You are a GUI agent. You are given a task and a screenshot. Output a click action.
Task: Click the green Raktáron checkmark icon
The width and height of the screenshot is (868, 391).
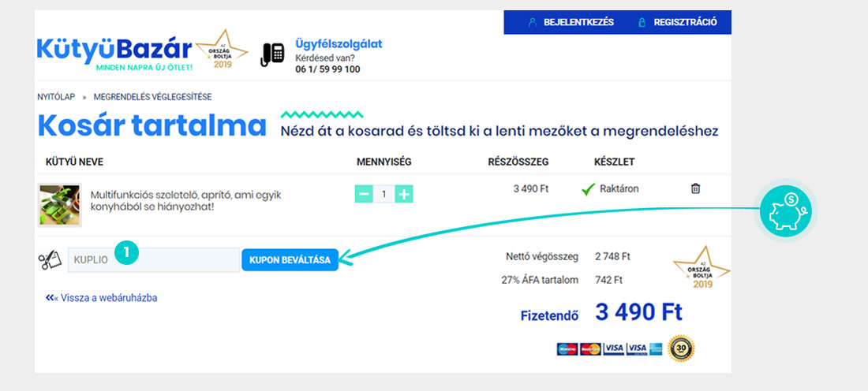(x=588, y=189)
